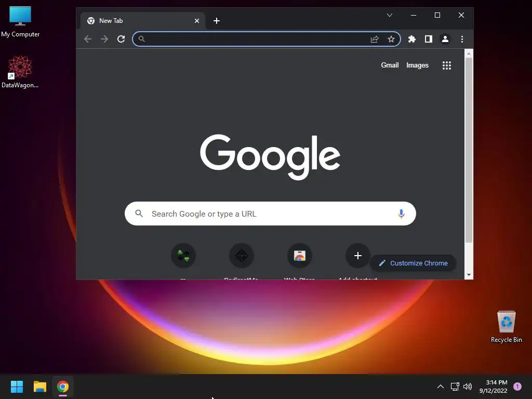Open the Windows Start menu
The width and height of the screenshot is (532, 399).
click(17, 387)
